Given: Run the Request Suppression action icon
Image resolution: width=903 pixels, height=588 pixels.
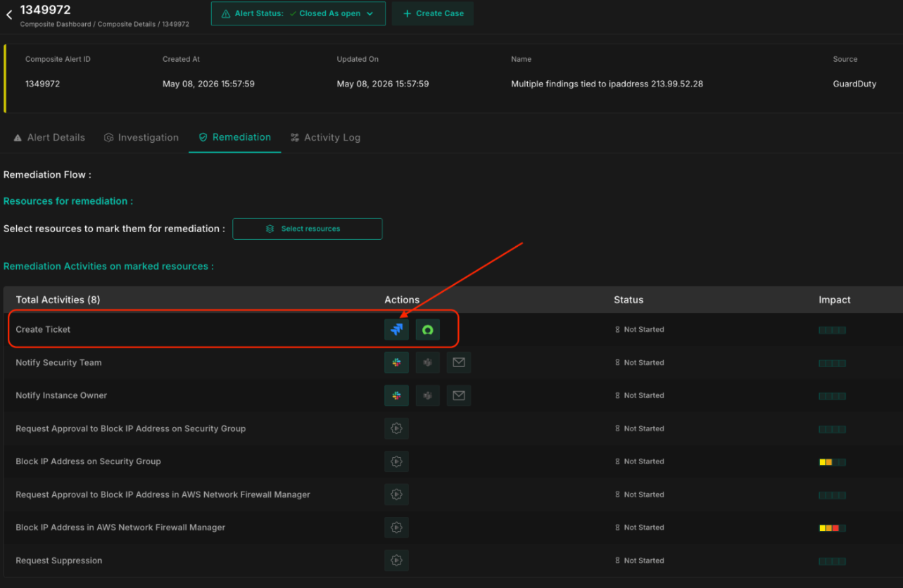Looking at the screenshot, I should [396, 561].
